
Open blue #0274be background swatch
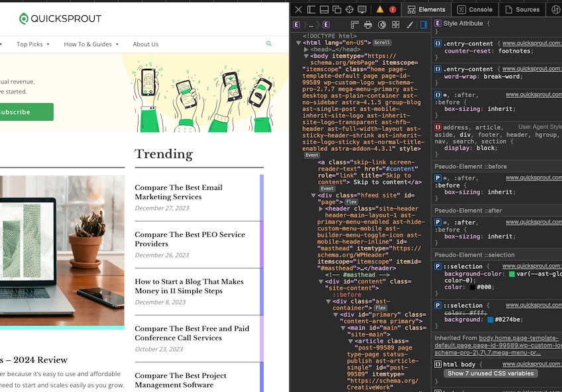click(490, 320)
